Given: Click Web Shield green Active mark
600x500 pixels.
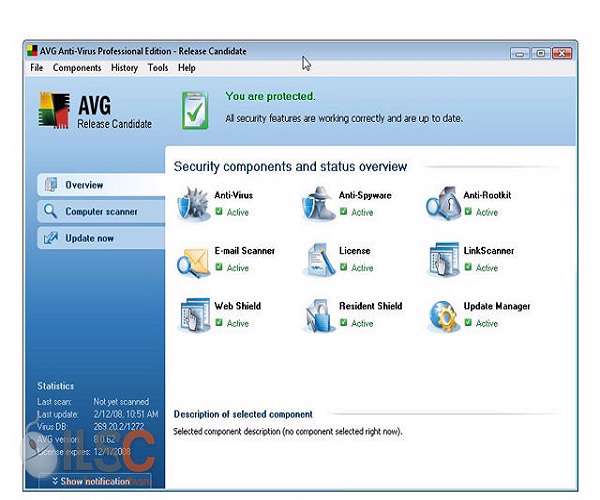Looking at the screenshot, I should 219,322.
